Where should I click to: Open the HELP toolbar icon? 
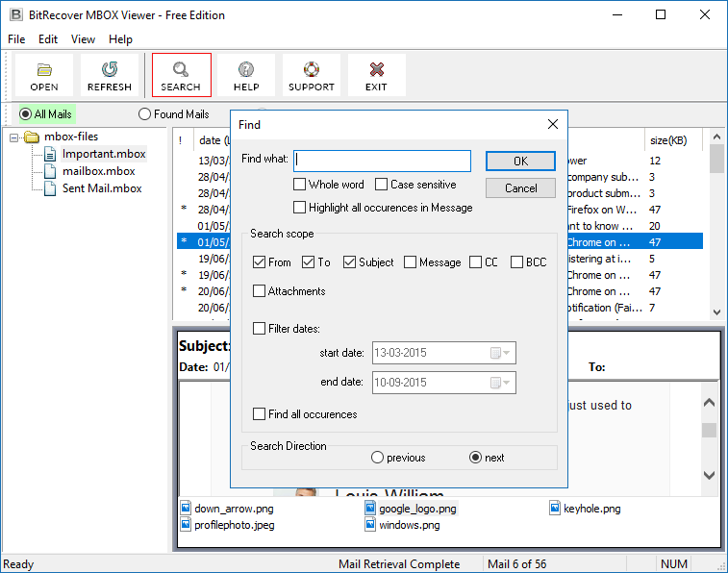point(246,69)
